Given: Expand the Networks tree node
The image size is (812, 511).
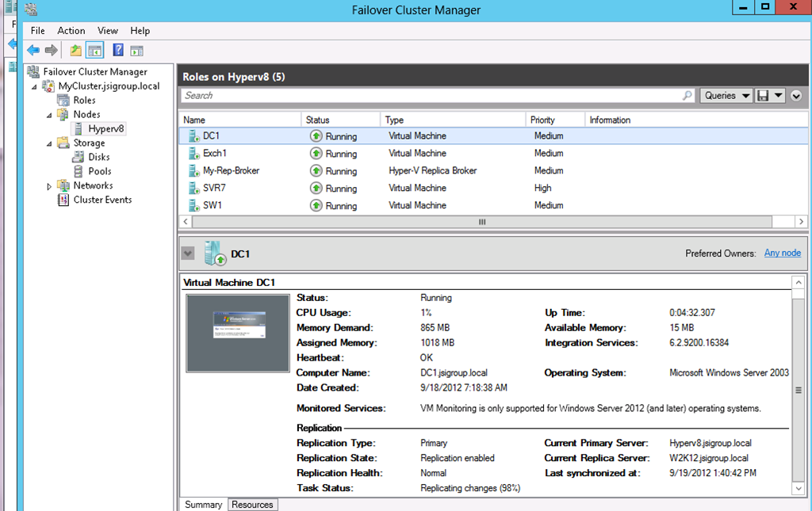Looking at the screenshot, I should coord(49,186).
